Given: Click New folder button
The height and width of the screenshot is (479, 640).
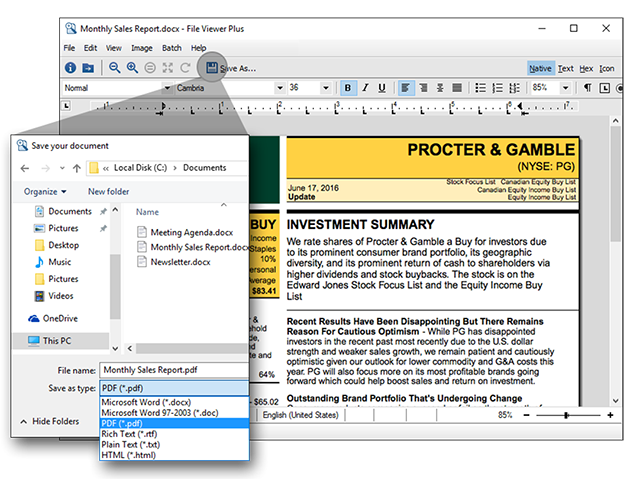Looking at the screenshot, I should (x=109, y=191).
